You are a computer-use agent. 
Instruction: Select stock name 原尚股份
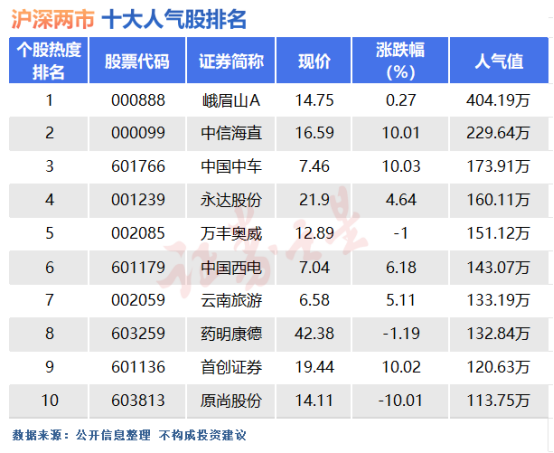tap(231, 401)
